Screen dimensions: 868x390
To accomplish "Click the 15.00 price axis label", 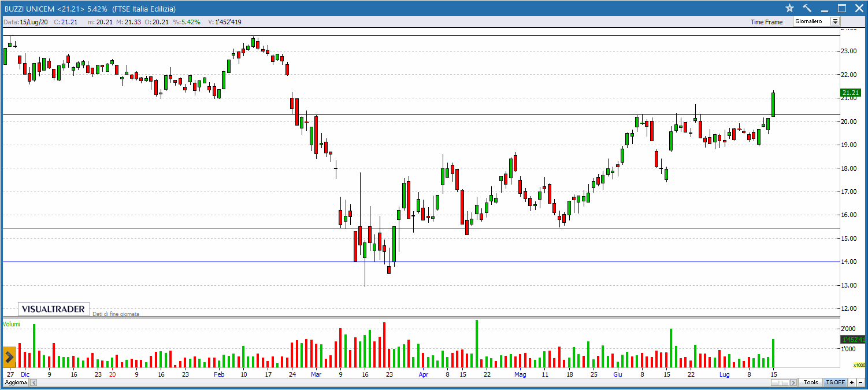I will [848, 238].
